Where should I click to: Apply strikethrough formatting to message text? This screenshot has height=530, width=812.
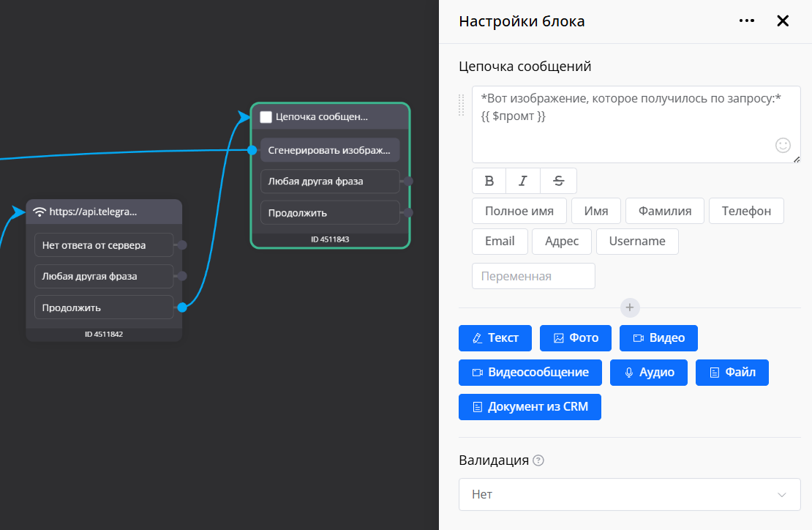pos(558,181)
